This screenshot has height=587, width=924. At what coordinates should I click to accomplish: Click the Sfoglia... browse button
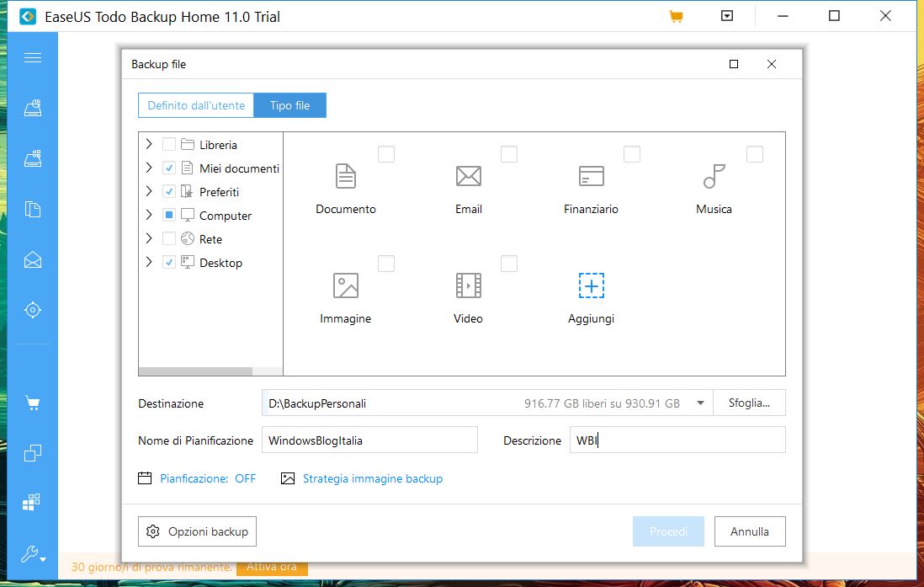click(749, 403)
